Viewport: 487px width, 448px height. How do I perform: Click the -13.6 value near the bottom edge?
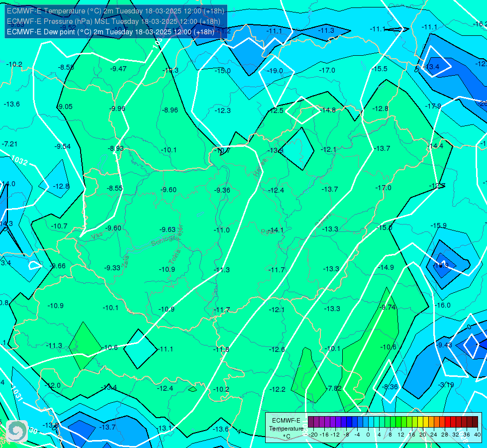coord(220,429)
